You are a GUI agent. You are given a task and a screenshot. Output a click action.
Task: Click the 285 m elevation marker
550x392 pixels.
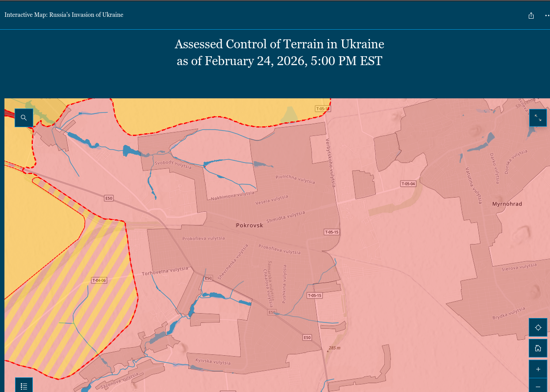335,348
